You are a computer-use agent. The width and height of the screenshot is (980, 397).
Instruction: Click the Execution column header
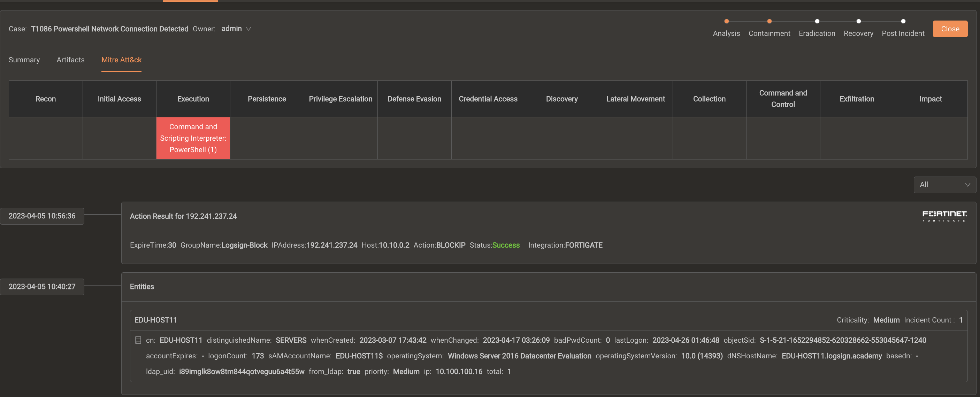click(x=193, y=99)
